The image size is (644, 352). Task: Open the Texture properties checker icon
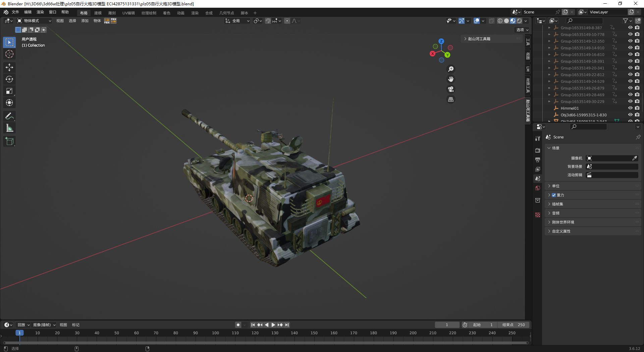pyautogui.click(x=538, y=215)
